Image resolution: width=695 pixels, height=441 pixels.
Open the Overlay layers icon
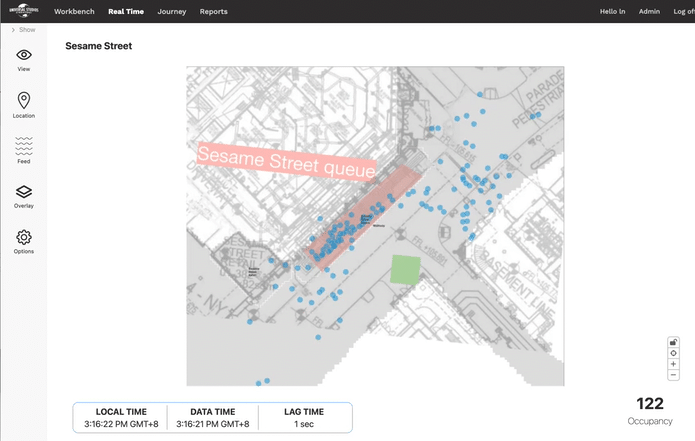24,191
